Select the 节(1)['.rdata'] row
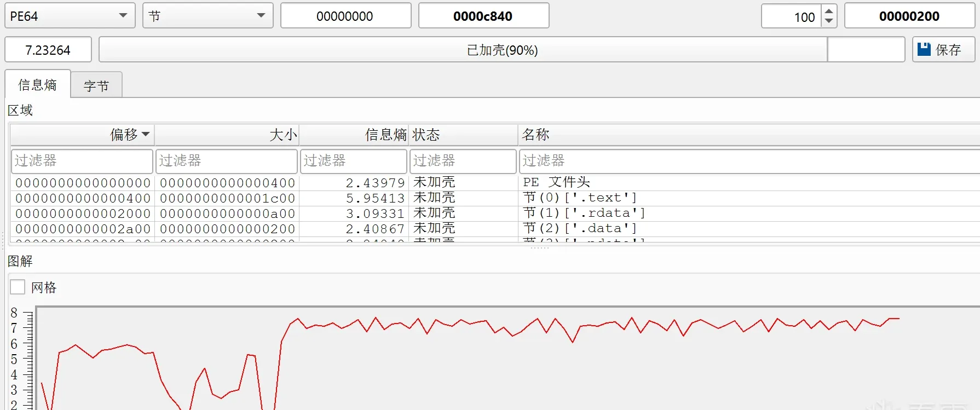The image size is (980, 410). (x=495, y=213)
